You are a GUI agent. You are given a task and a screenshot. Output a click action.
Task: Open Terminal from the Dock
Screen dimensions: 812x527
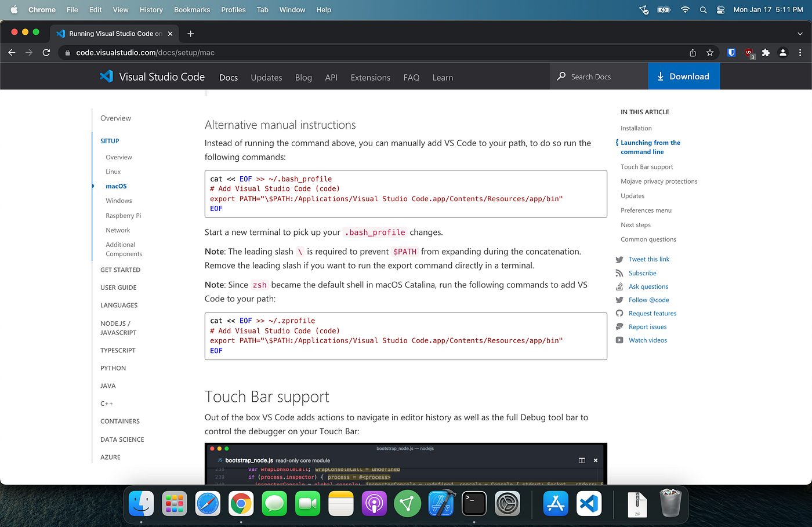tap(474, 504)
